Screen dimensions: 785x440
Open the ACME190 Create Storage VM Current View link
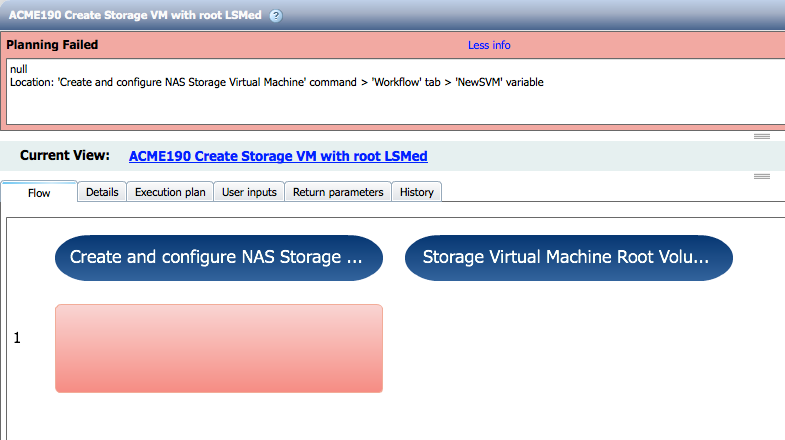tap(278, 156)
